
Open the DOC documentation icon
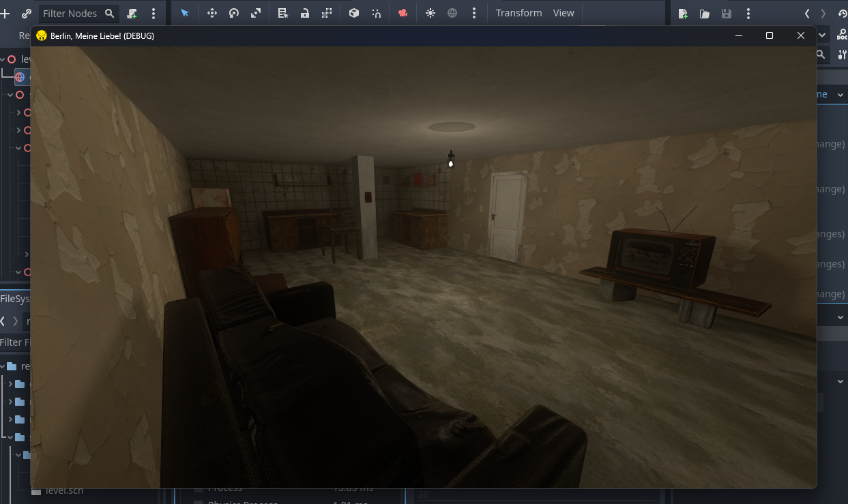pos(842,35)
